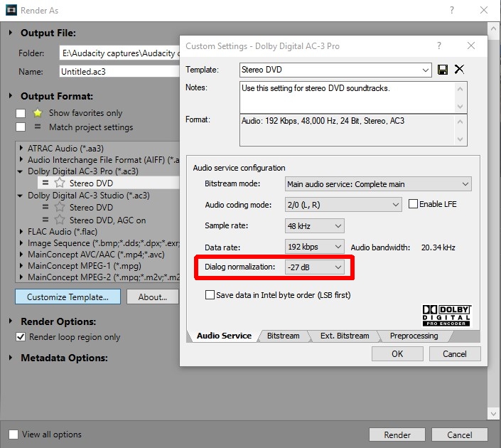Click the match-project icon beside AC-3 Studio Stereo DVD
This screenshot has height=448, width=501.
[45, 207]
